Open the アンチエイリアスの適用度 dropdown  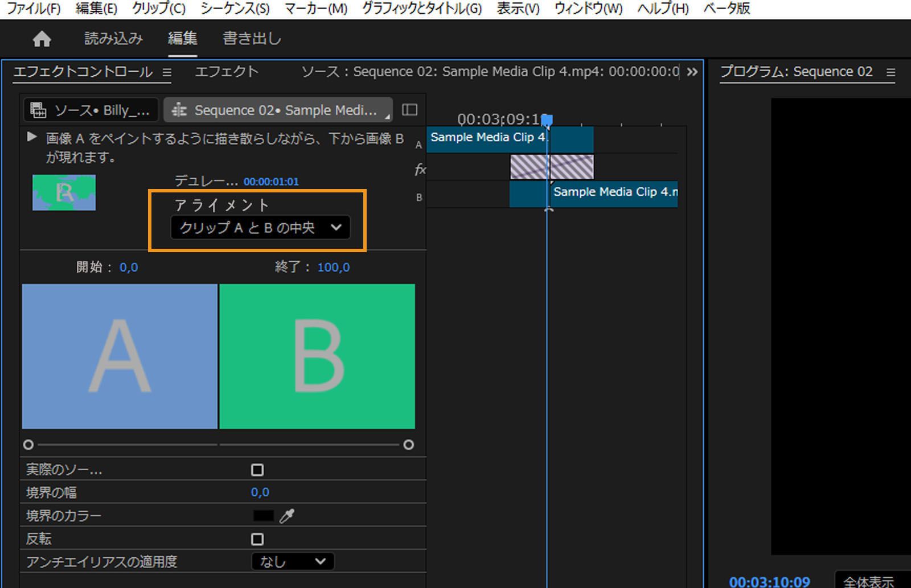coord(293,562)
